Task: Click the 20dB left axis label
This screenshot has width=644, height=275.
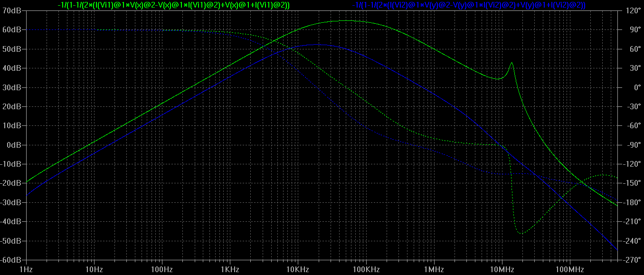Action: (x=12, y=106)
